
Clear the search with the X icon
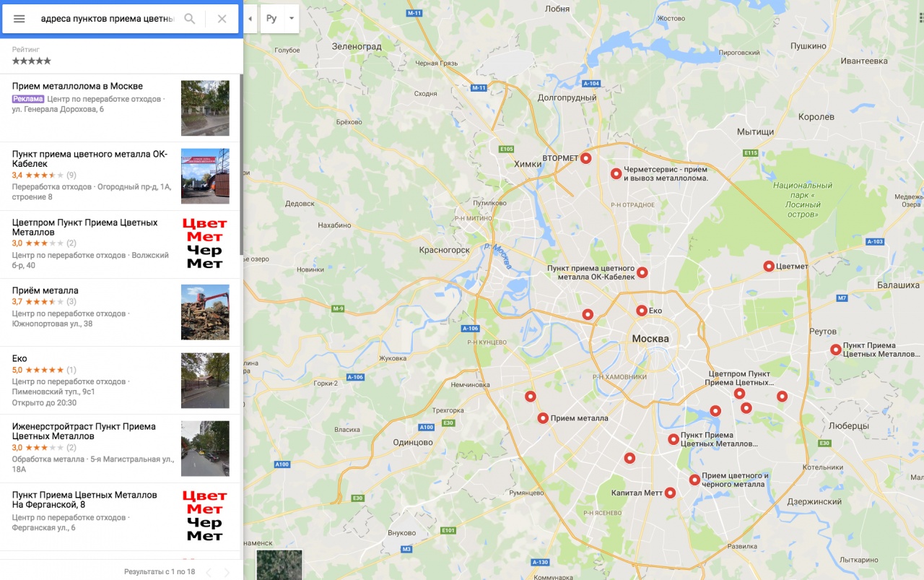tap(222, 19)
